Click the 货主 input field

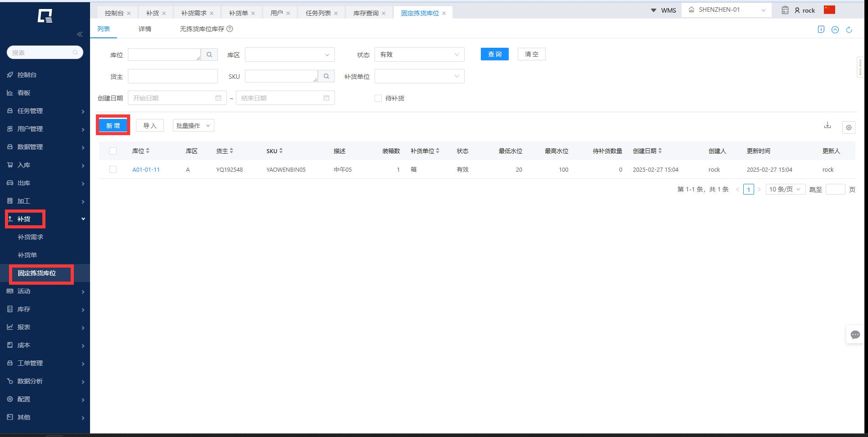pyautogui.click(x=173, y=76)
